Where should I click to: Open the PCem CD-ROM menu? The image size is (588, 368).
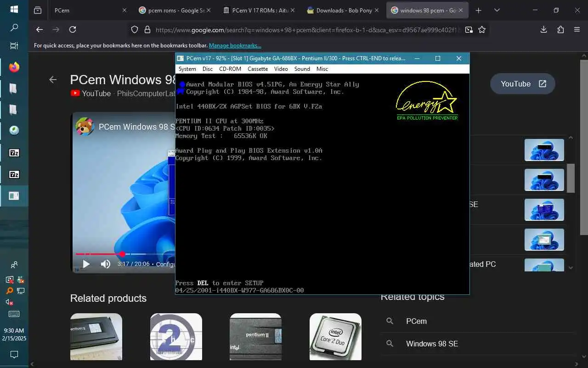point(230,69)
